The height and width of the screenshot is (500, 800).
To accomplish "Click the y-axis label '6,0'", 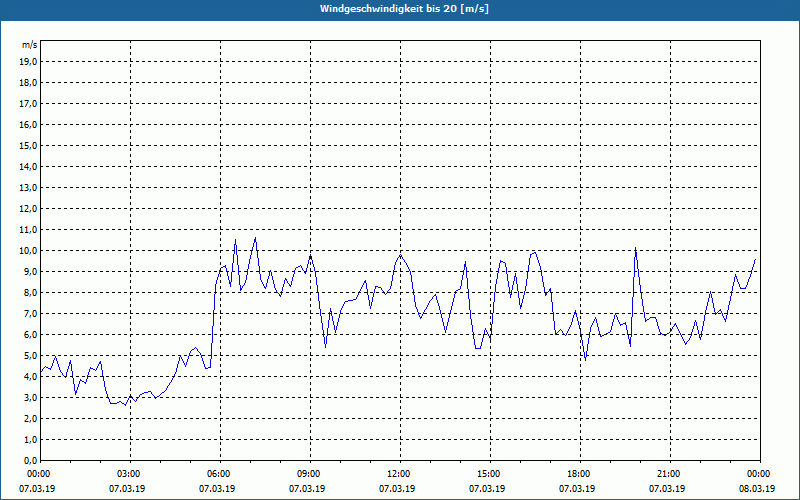I will pos(30,334).
